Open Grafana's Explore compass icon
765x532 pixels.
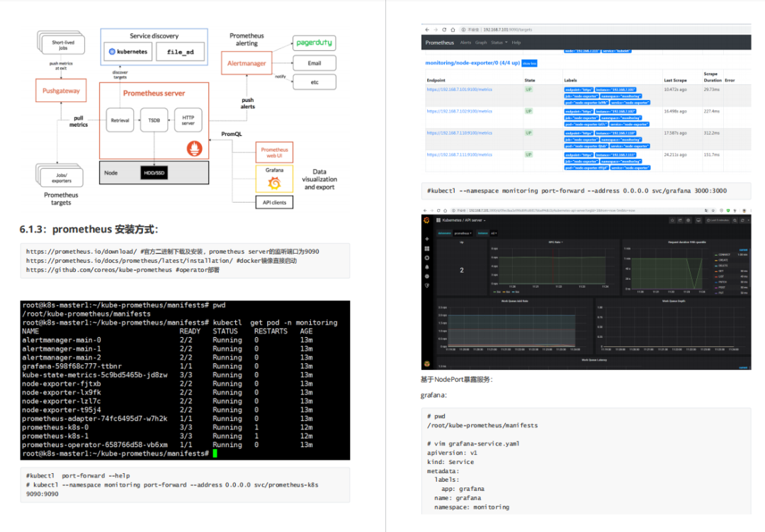pyautogui.click(x=427, y=258)
